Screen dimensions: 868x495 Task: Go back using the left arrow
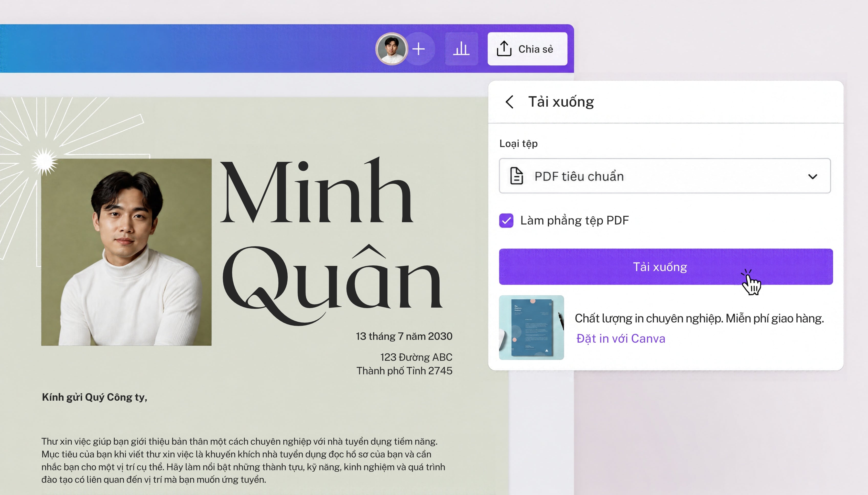coord(509,102)
